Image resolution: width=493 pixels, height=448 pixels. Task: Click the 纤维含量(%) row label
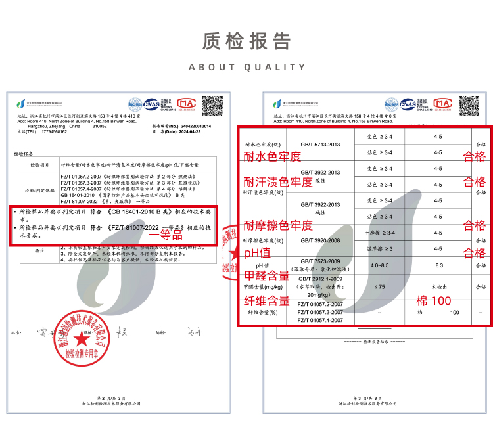click(x=263, y=312)
